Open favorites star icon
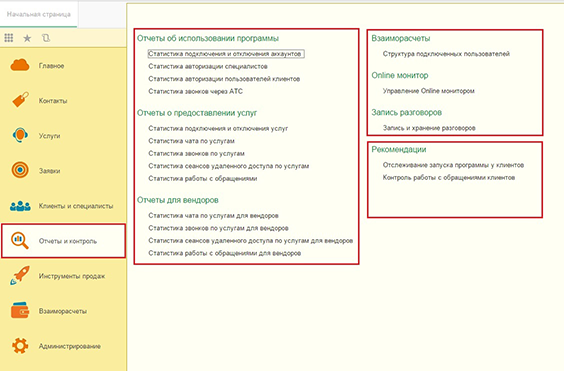The image size is (564, 371). pos(27,38)
